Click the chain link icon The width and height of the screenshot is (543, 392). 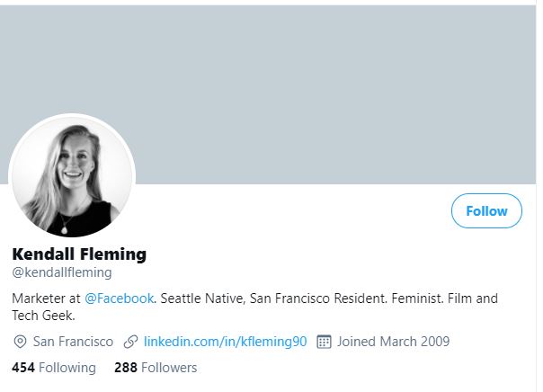(130, 342)
